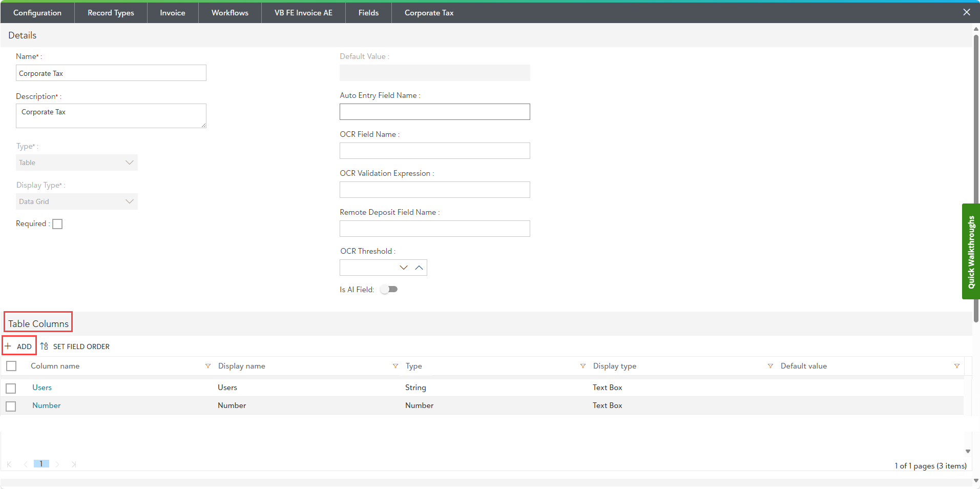This screenshot has width=980, height=489.
Task: Close the configuration panel with X
Action: 966,12
